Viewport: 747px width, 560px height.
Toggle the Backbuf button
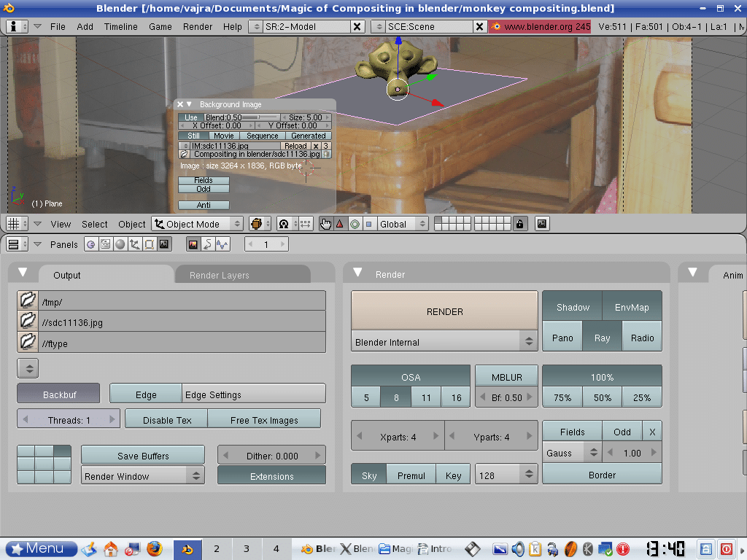pos(58,394)
